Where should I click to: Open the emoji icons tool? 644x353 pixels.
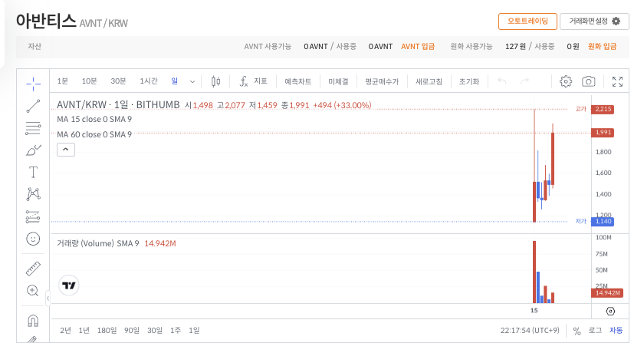[33, 239]
